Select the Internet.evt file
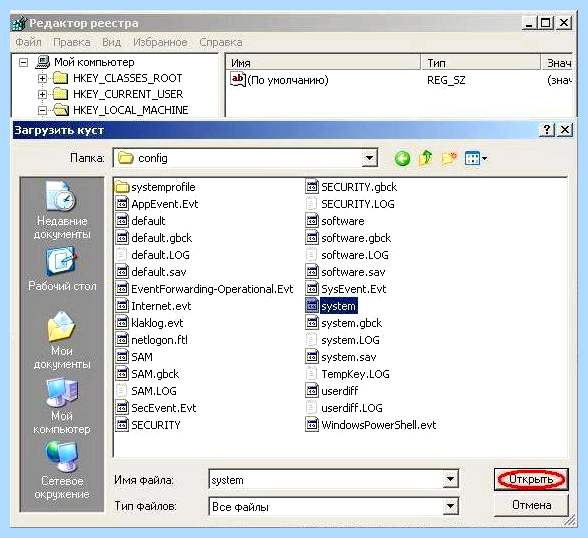588x538 pixels. pyautogui.click(x=153, y=306)
